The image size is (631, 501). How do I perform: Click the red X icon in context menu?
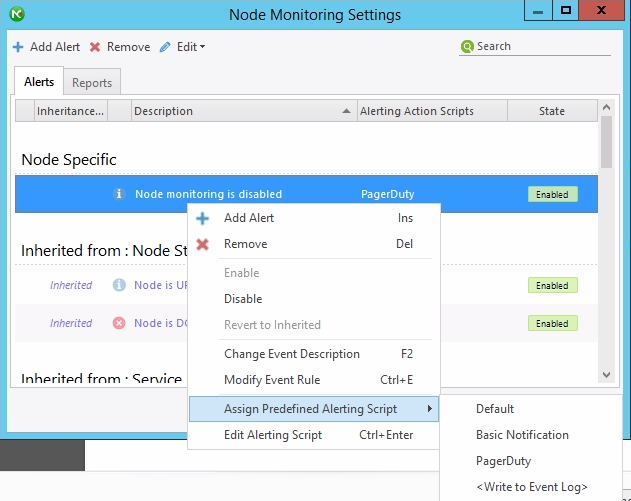(202, 244)
